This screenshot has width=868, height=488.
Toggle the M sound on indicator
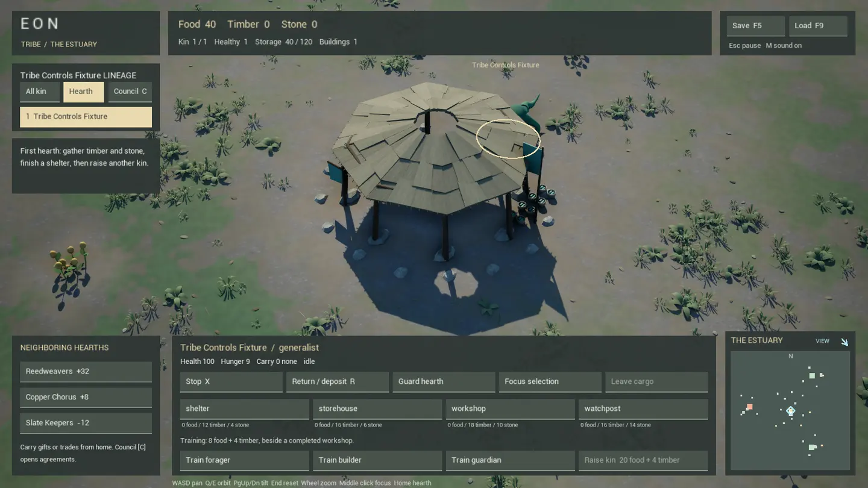pyautogui.click(x=784, y=46)
